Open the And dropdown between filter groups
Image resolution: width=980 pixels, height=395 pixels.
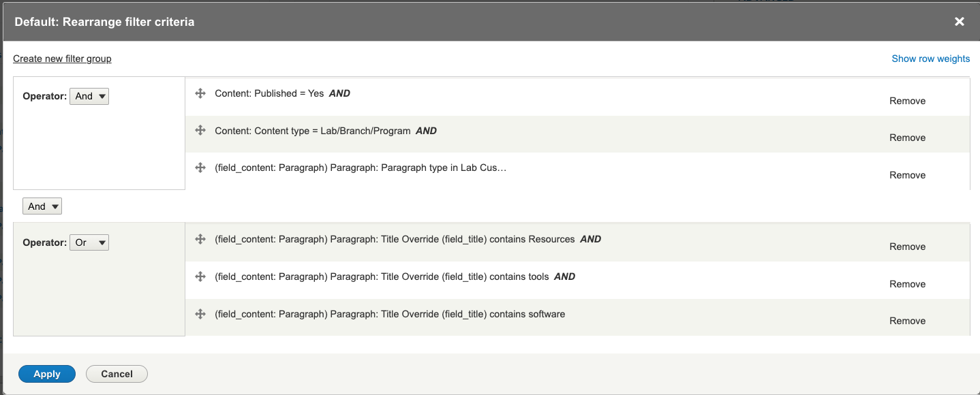[42, 206]
